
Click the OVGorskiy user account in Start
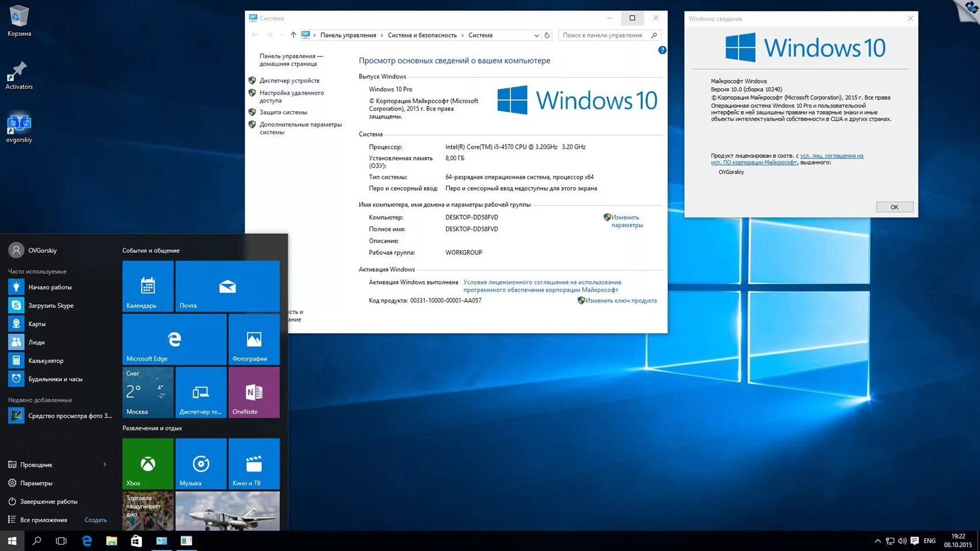pos(33,250)
